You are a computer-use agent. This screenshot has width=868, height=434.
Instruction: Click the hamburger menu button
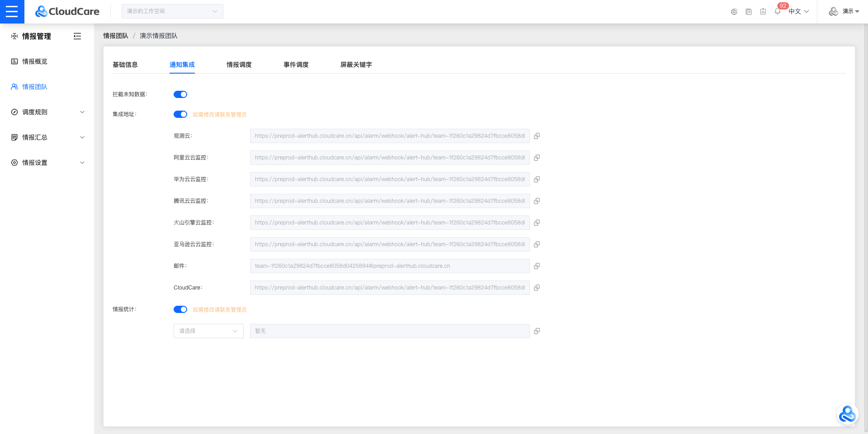[x=12, y=12]
